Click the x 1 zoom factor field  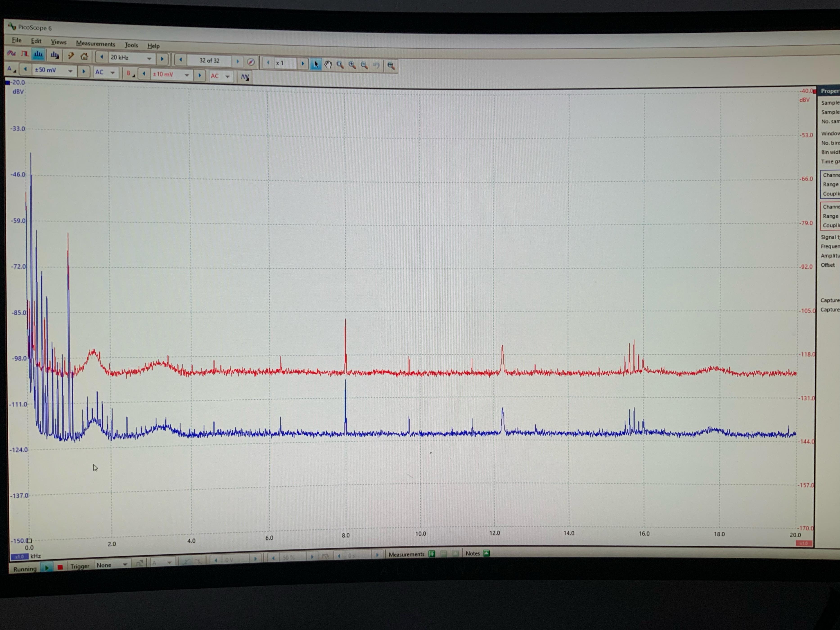(286, 63)
